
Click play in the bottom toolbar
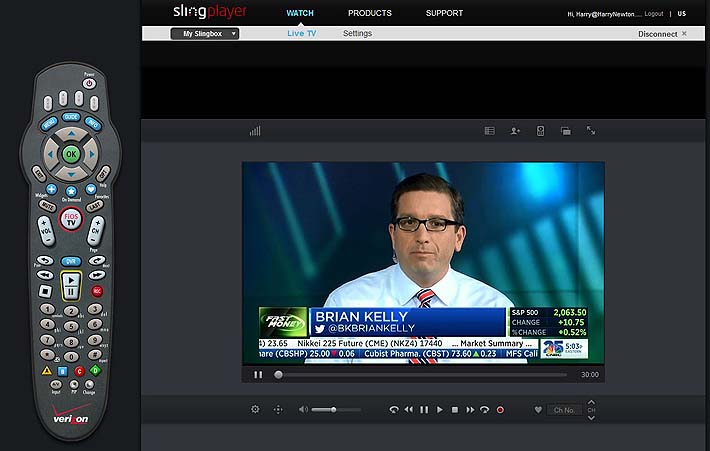[439, 410]
